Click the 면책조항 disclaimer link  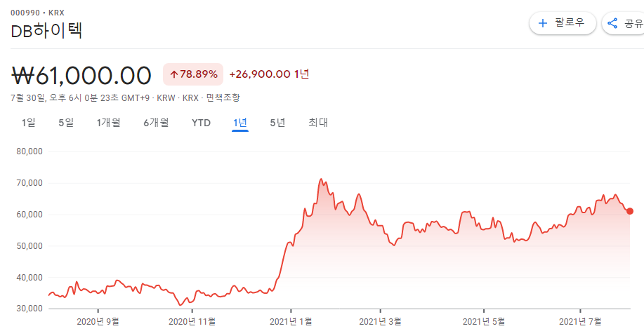[x=223, y=98]
